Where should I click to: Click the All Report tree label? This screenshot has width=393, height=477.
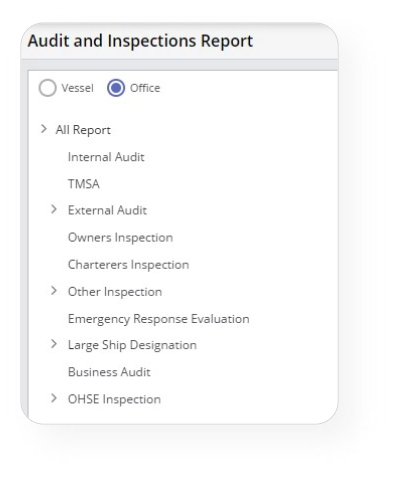pos(83,130)
